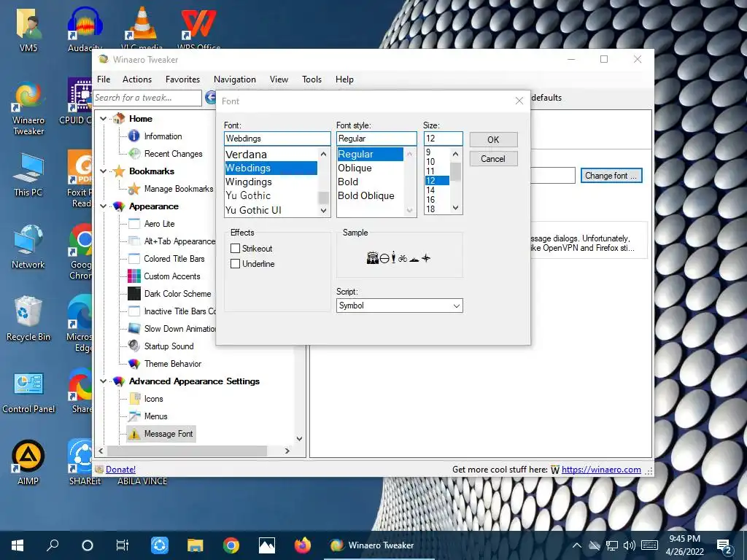Viewport: 747px width, 560px height.
Task: Open the Tools menu
Action: tap(311, 79)
